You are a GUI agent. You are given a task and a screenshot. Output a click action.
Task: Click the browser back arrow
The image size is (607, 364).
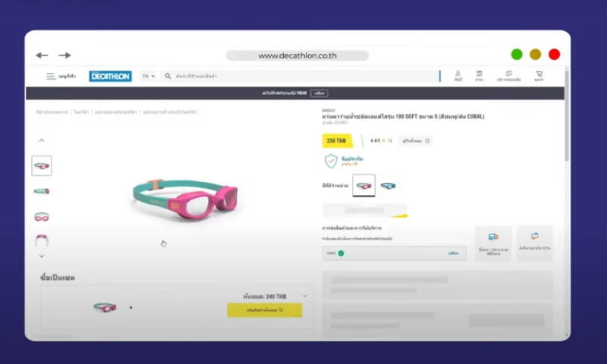(42, 55)
